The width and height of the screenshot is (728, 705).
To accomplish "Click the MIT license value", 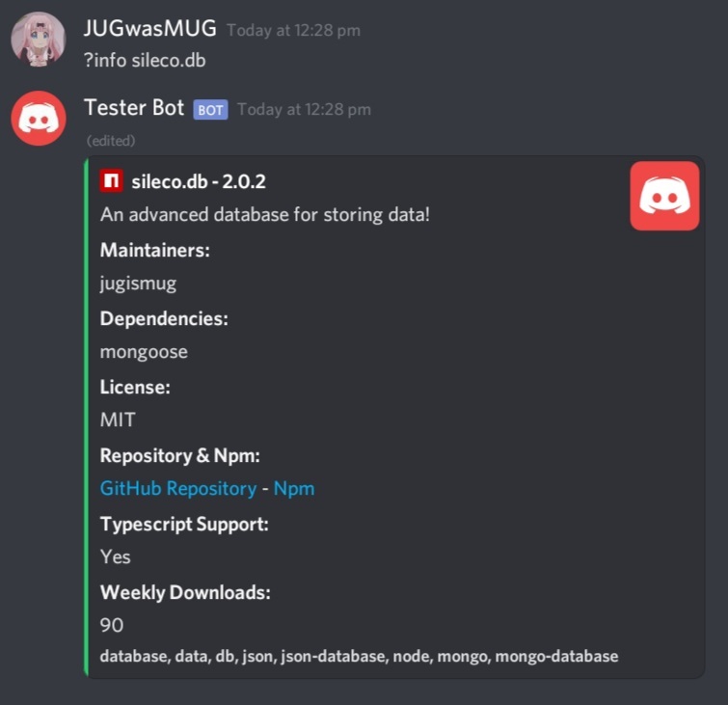I will point(118,420).
